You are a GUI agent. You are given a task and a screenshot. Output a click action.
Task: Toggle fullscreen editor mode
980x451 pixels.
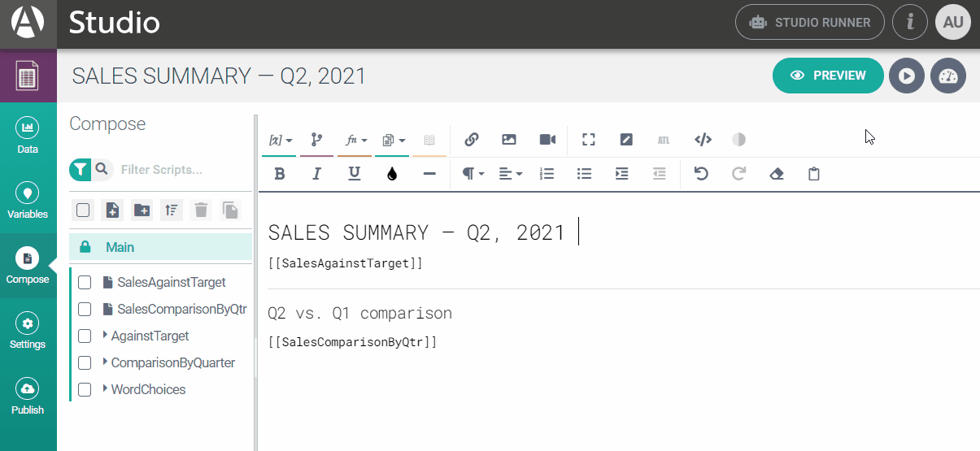click(x=589, y=139)
